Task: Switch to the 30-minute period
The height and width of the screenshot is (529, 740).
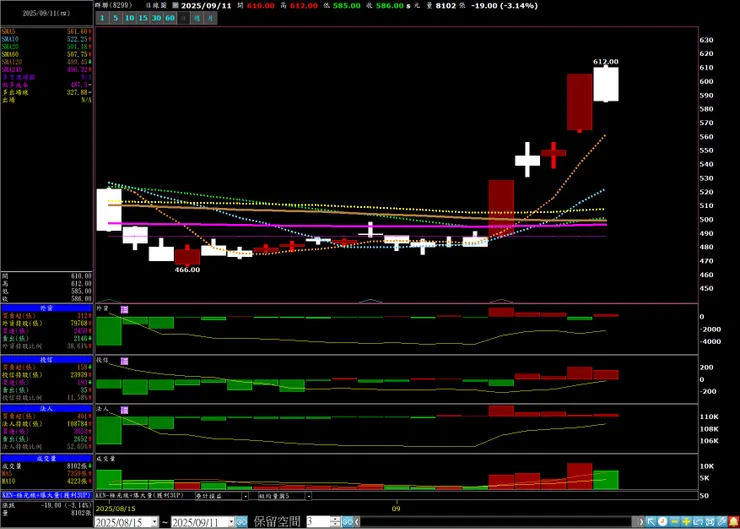Action: 157,18
